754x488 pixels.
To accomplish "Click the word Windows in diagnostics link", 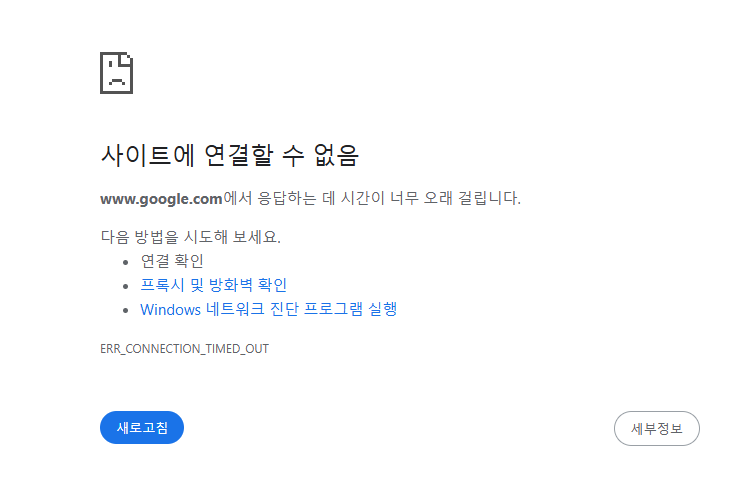I will pos(170,310).
